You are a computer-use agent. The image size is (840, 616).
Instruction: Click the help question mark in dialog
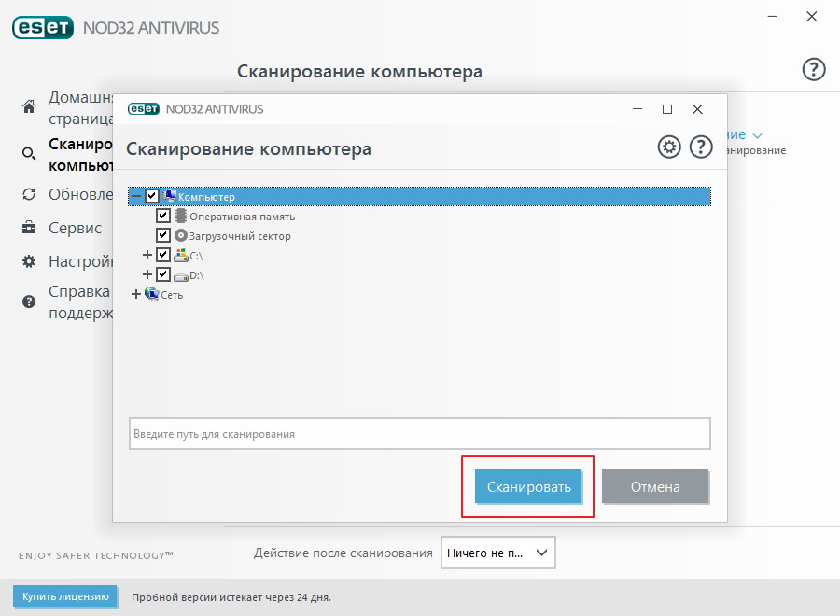(x=701, y=147)
